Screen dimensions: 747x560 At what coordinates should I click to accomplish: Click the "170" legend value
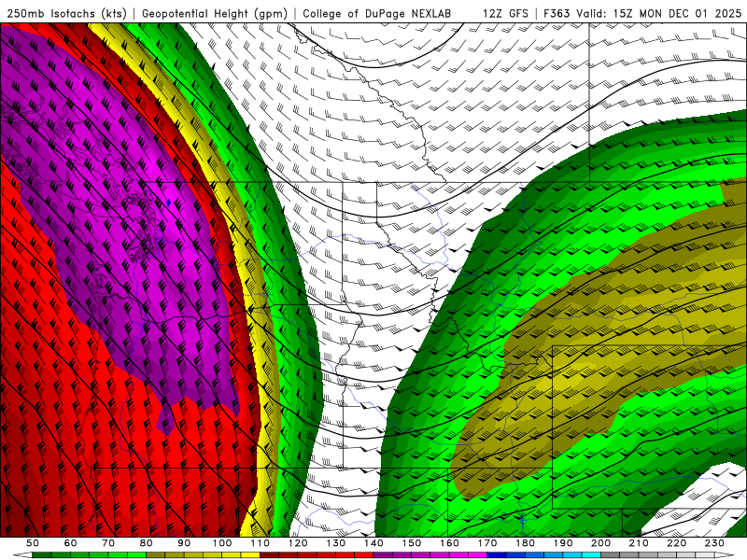[x=487, y=543]
